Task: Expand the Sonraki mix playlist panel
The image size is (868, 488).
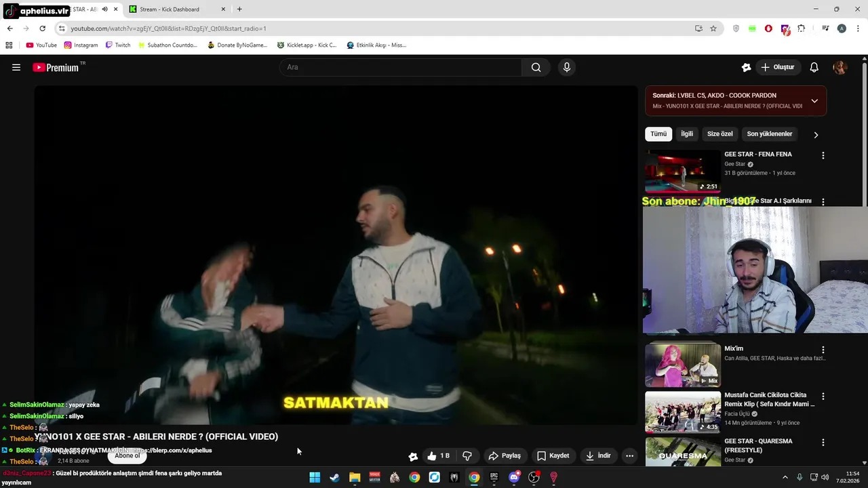Action: click(814, 101)
